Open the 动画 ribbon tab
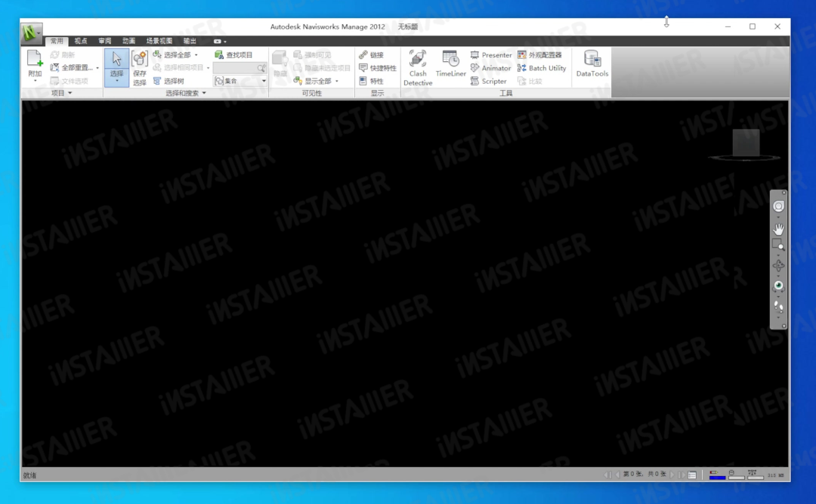 click(x=128, y=41)
